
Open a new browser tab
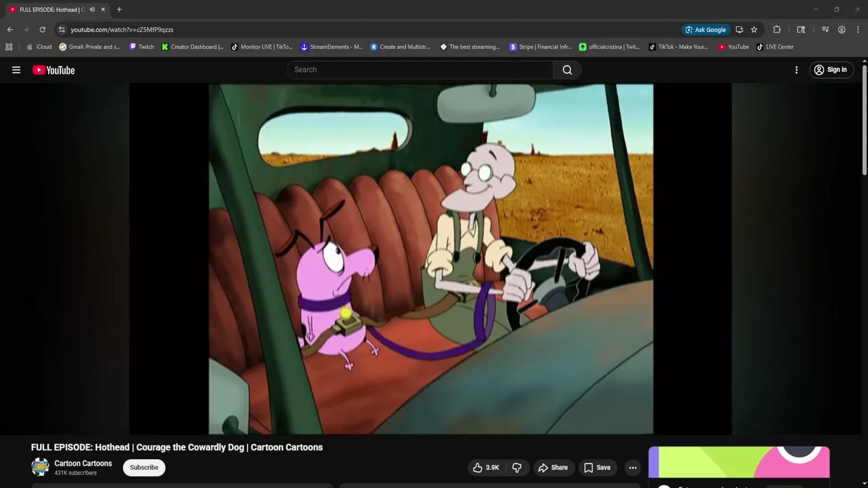[x=119, y=9]
